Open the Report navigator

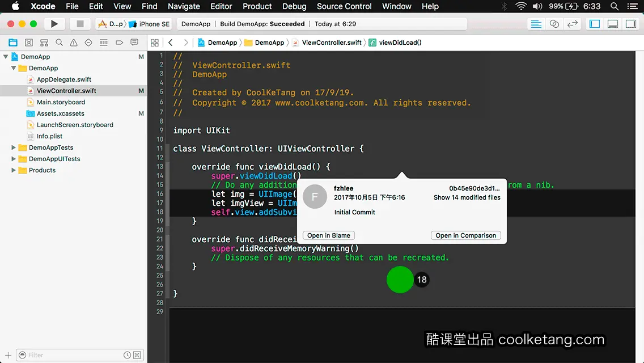point(134,43)
